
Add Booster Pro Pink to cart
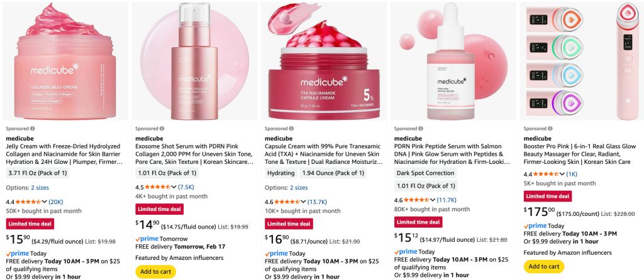point(544,266)
